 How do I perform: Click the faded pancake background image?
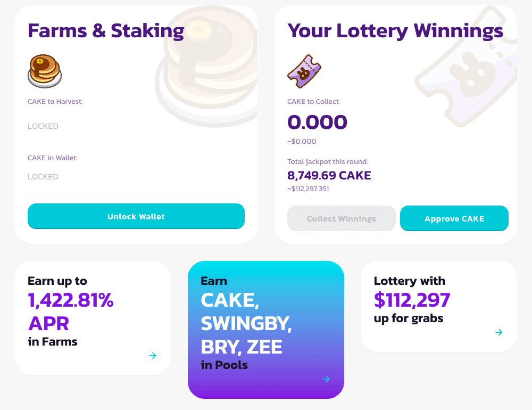tap(206, 66)
